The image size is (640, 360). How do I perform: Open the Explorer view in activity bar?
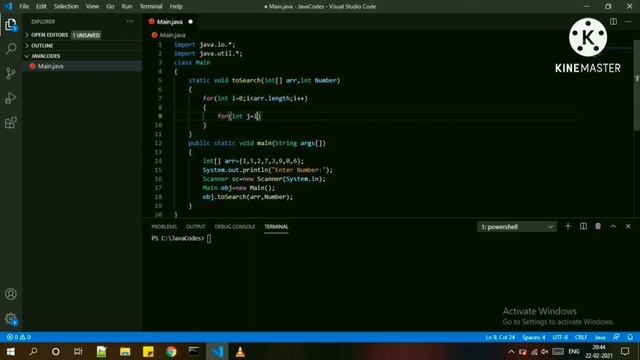pos(11,25)
